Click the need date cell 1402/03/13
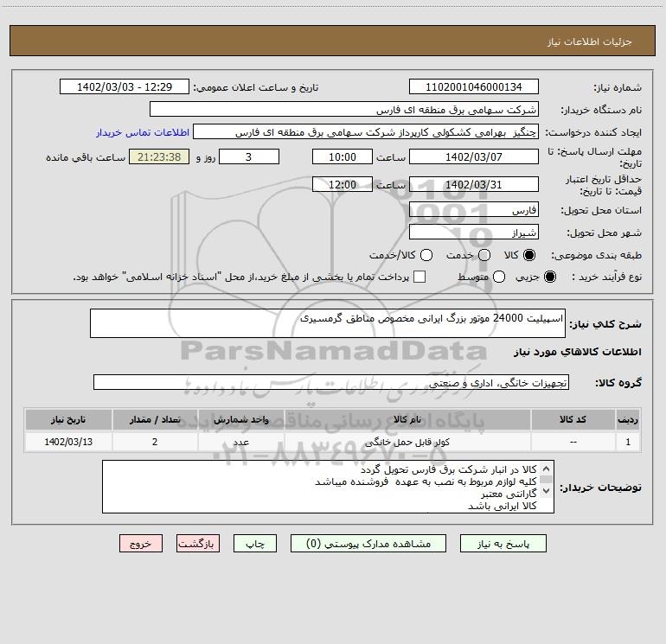This screenshot has width=666, height=644. click(68, 442)
